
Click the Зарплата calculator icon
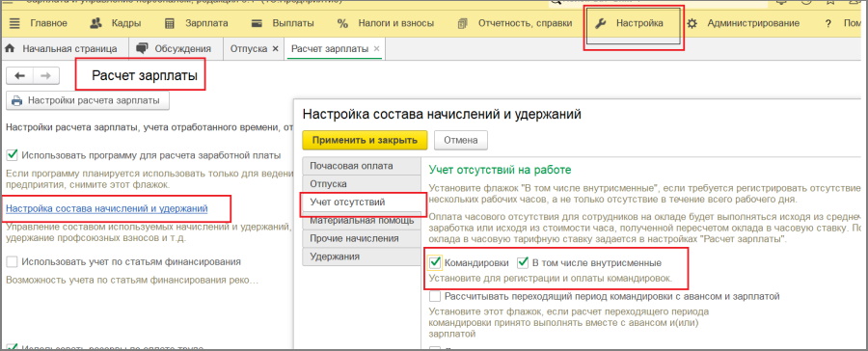click(x=170, y=23)
